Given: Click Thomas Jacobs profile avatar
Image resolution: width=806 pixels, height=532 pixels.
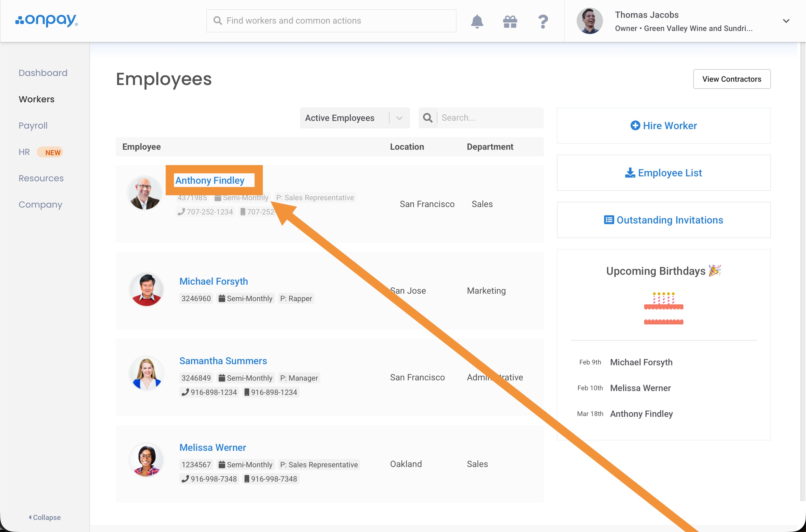Looking at the screenshot, I should pos(590,21).
